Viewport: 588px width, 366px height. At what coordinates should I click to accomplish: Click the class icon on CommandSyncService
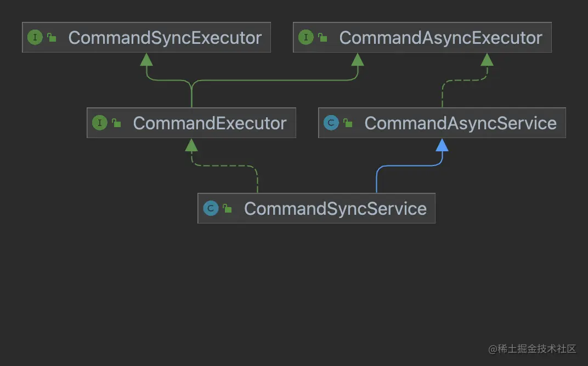211,208
